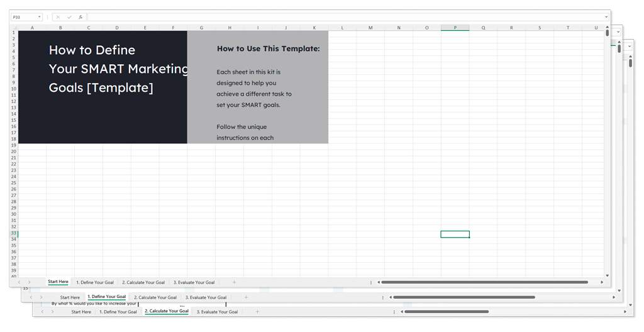644x332 pixels.
Task: Click scroll down arrow in front window
Action: pyautogui.click(x=608, y=275)
